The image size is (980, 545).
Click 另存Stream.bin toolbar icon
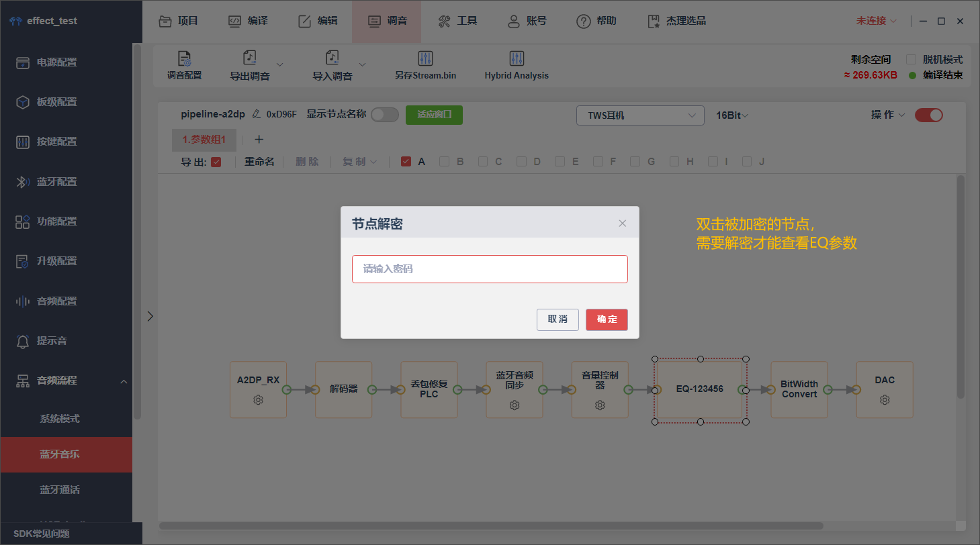[x=425, y=58]
